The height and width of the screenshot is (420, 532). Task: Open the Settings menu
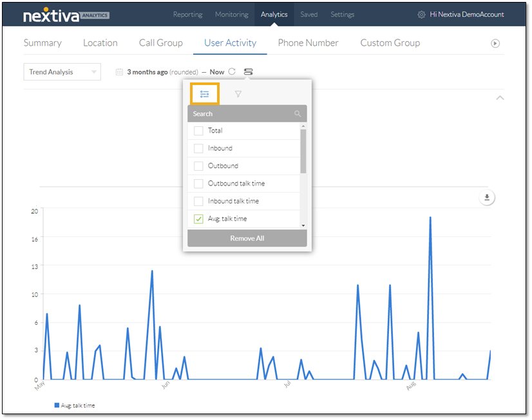pyautogui.click(x=343, y=15)
